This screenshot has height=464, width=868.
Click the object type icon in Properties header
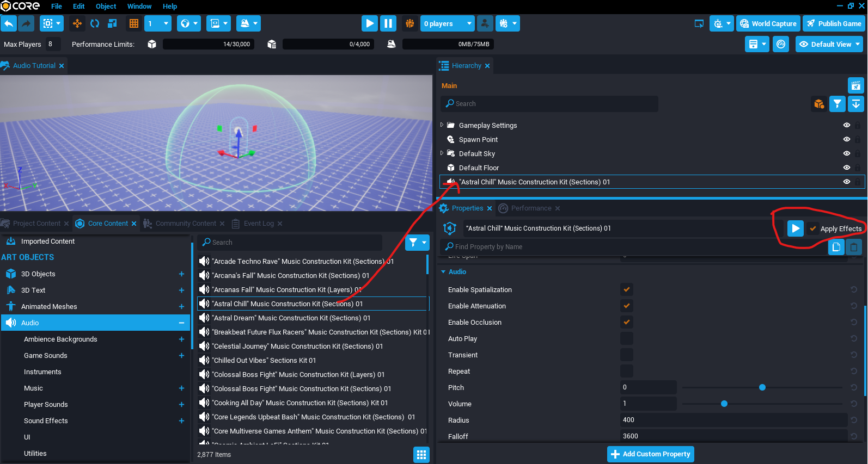point(450,228)
